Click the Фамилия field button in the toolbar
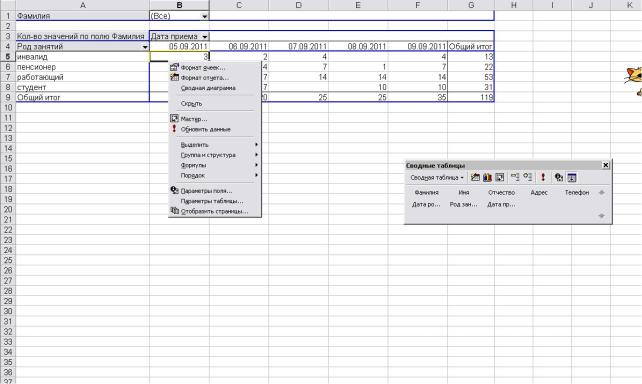This screenshot has height=384, width=642. tap(426, 192)
